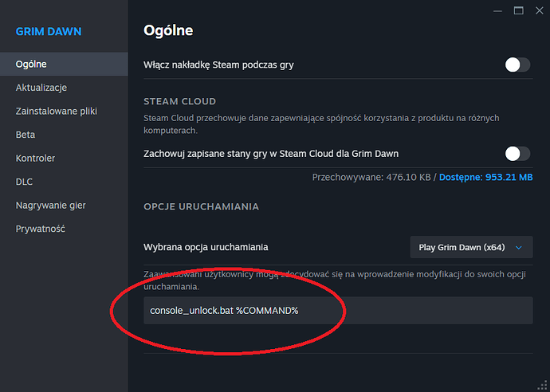Expand the Play Grim Dawn (x64) launch dropdown
The width and height of the screenshot is (550, 392).
(x=471, y=247)
